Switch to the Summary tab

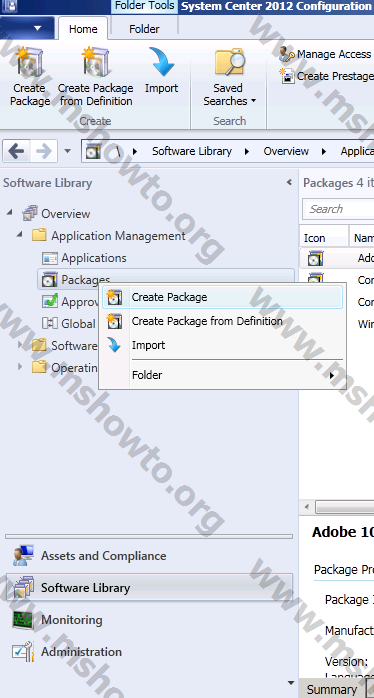[x=332, y=690]
